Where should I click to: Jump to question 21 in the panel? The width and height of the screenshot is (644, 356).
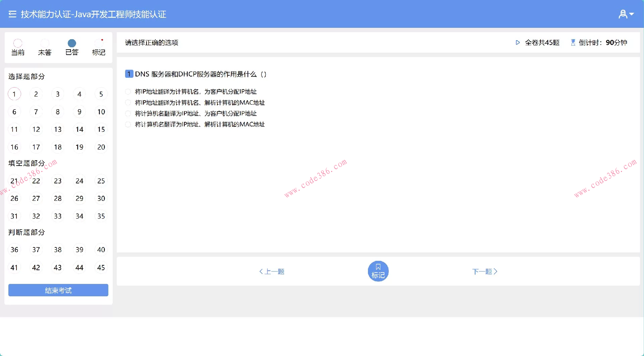14,181
